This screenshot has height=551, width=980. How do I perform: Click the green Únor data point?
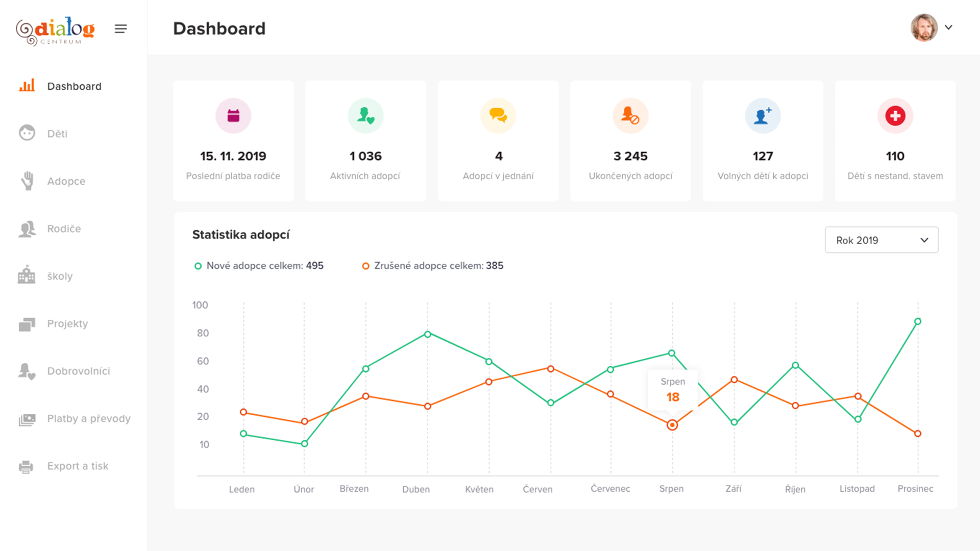point(305,444)
